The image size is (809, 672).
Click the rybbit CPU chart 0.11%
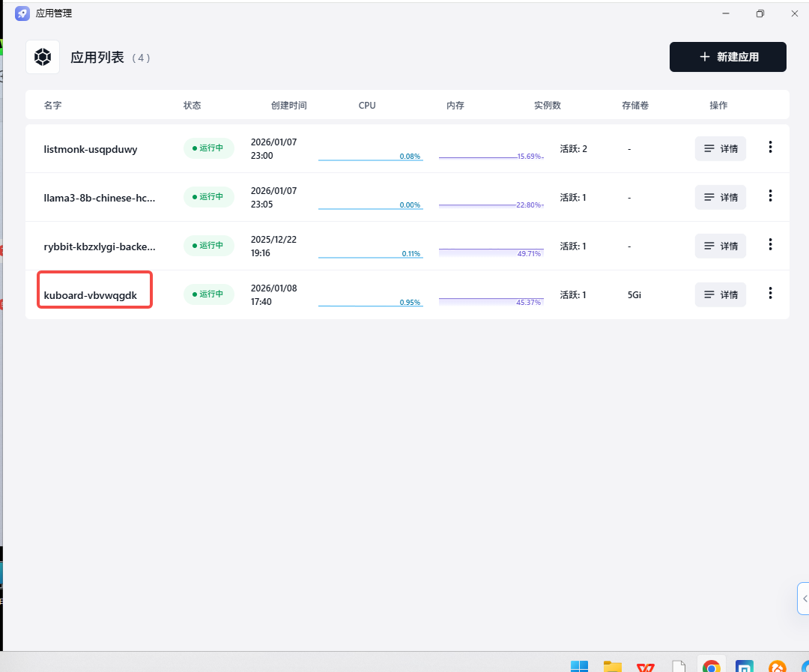tap(371, 253)
